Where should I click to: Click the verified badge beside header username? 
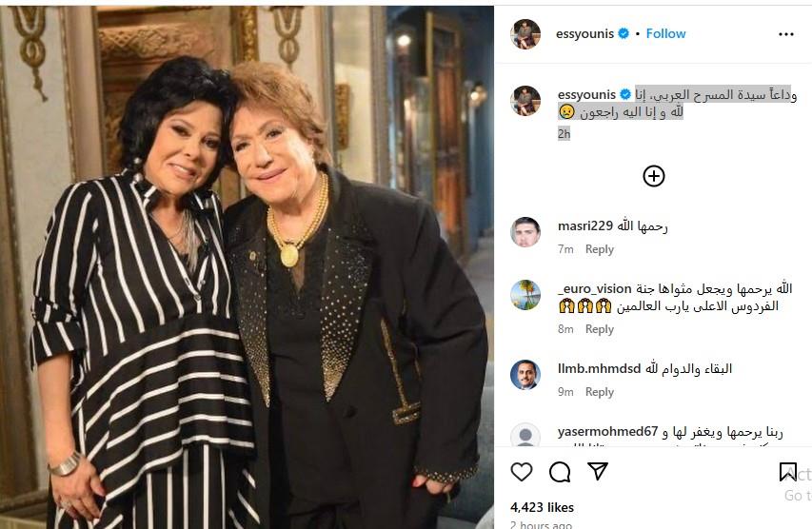coord(624,33)
